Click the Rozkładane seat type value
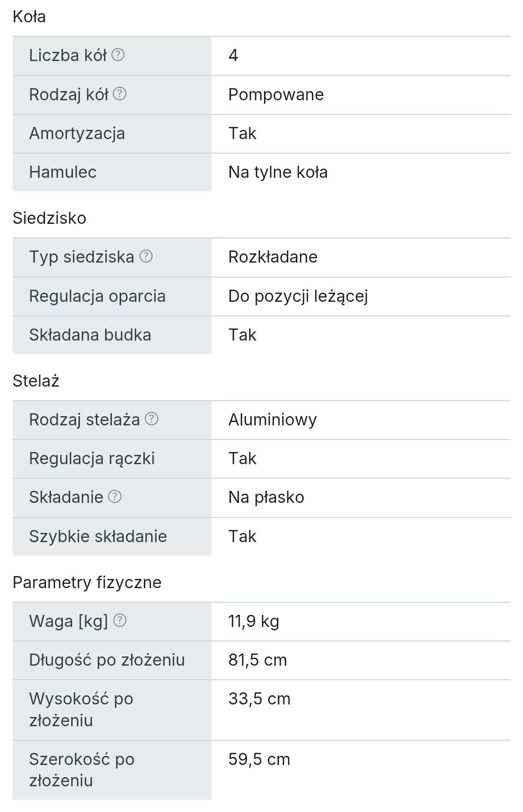 (x=273, y=257)
